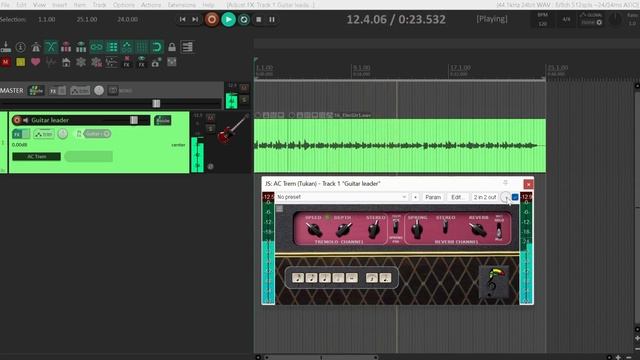Click the guitar audio waveform item
Screen dimensions: 640x360
(400, 146)
